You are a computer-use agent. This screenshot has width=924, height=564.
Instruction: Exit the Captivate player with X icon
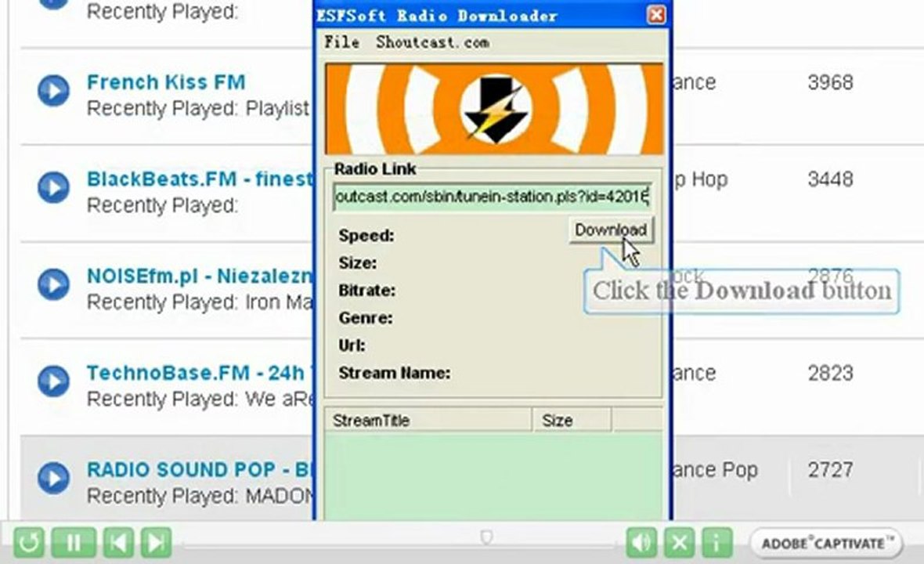[680, 542]
